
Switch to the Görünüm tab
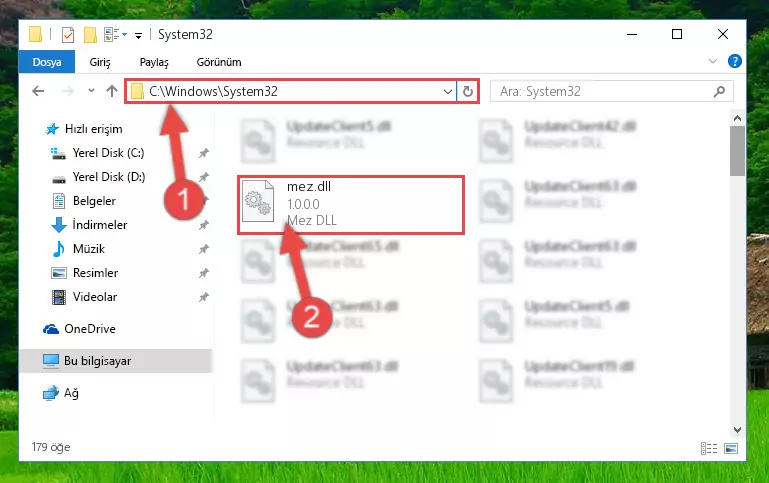click(x=219, y=62)
